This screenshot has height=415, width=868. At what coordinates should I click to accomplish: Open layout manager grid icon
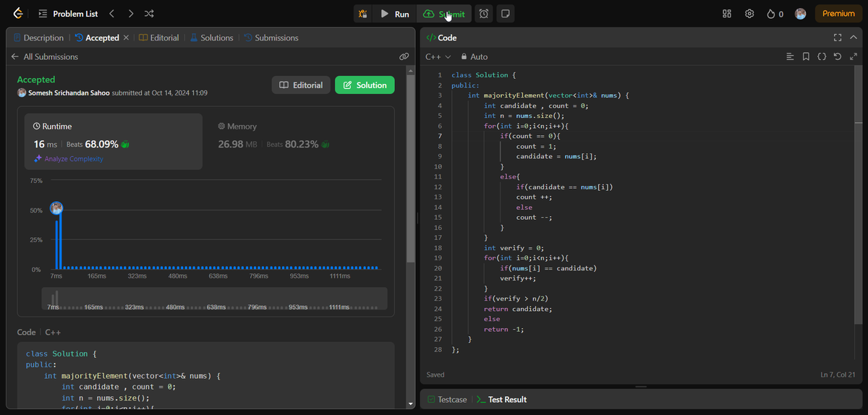pyautogui.click(x=727, y=14)
